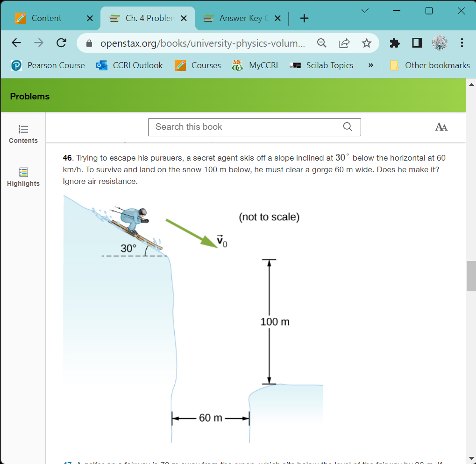Open the text size AA settings
The height and width of the screenshot is (464, 476).
tap(441, 127)
